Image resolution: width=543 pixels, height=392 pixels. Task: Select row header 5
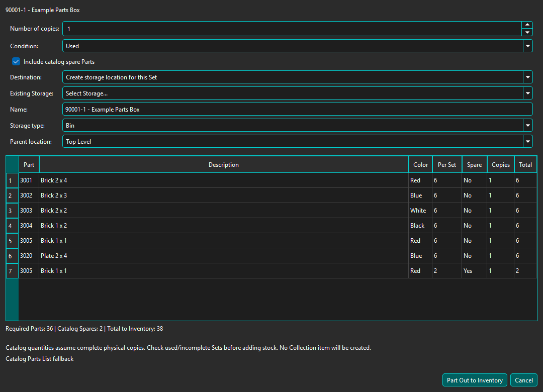coord(12,241)
